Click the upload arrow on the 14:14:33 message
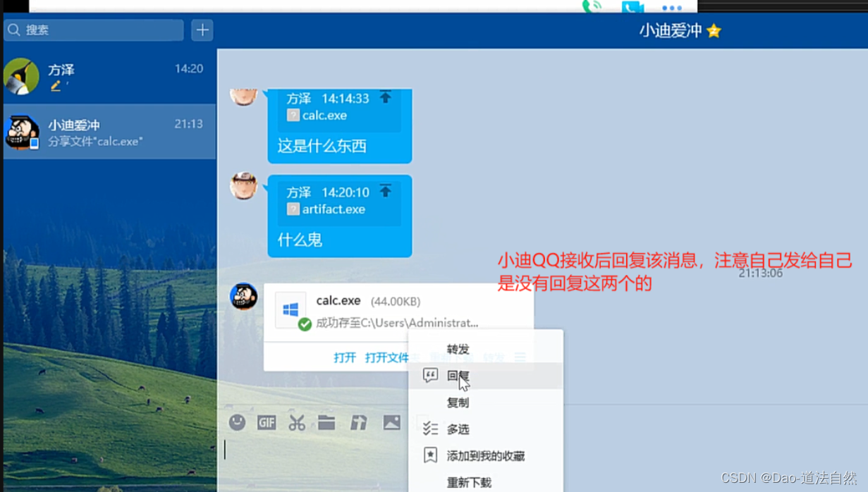868x492 pixels. 385,97
